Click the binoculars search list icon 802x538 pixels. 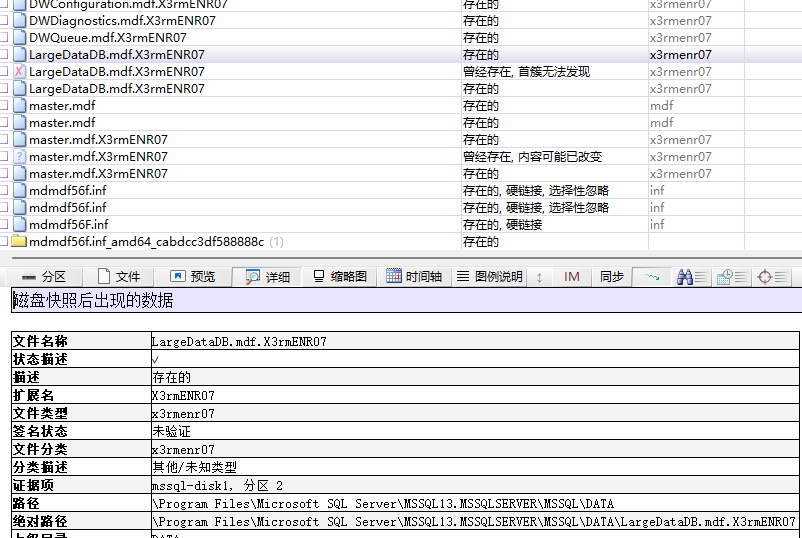click(692, 277)
